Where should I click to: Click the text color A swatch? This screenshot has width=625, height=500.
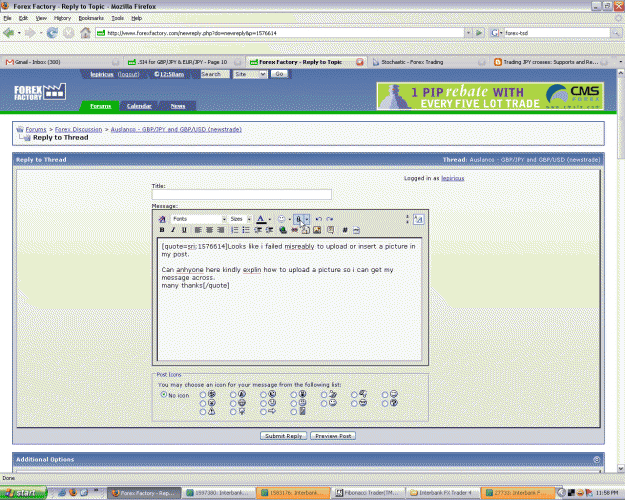click(261, 219)
